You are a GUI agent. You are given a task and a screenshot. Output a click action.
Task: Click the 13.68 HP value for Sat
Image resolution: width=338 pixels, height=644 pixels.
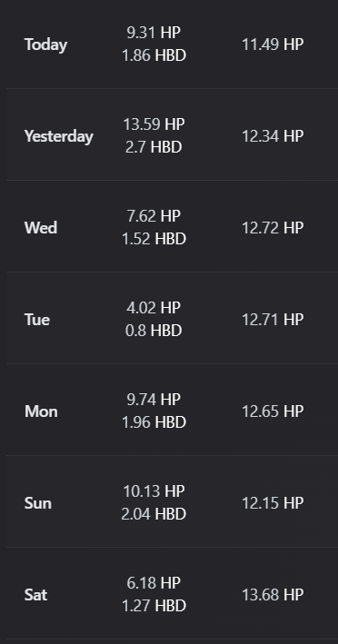(273, 595)
